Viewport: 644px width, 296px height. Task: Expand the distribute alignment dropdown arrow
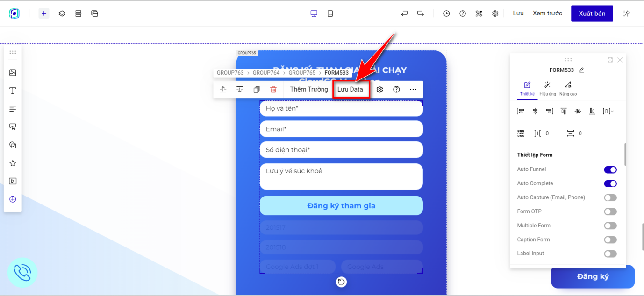coord(612,111)
